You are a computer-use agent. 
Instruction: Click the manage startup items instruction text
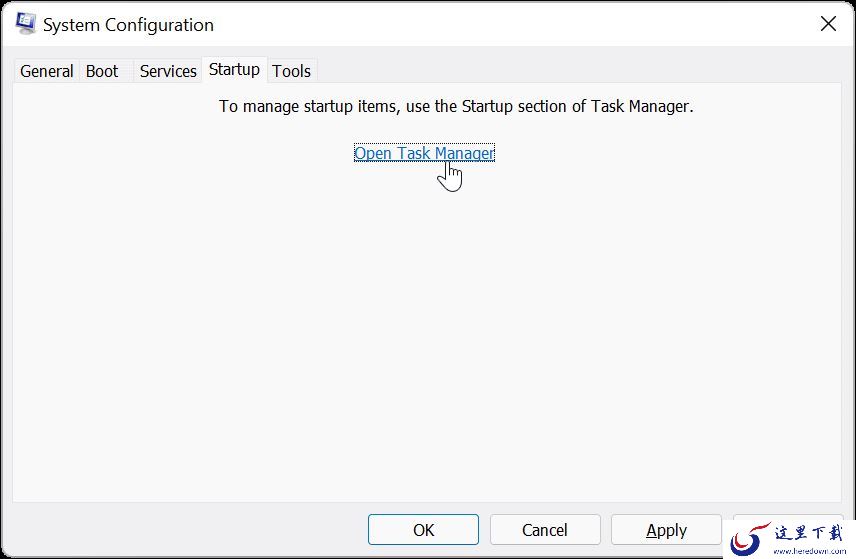point(456,106)
